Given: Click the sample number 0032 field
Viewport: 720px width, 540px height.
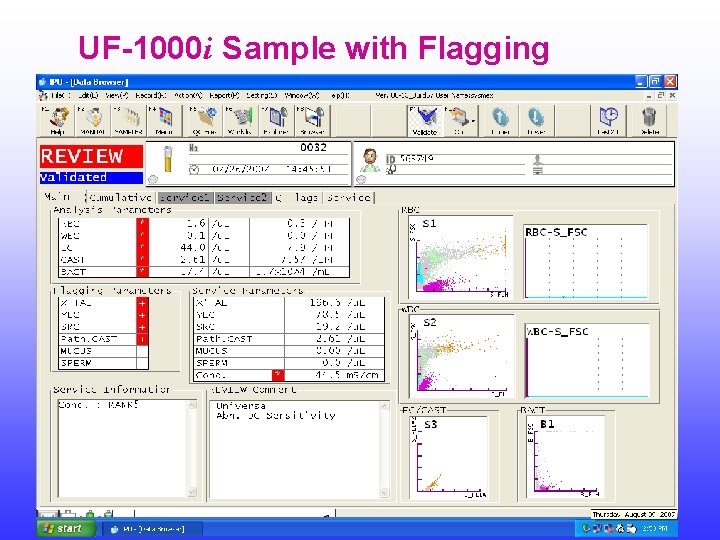Looking at the screenshot, I should pyautogui.click(x=268, y=147).
